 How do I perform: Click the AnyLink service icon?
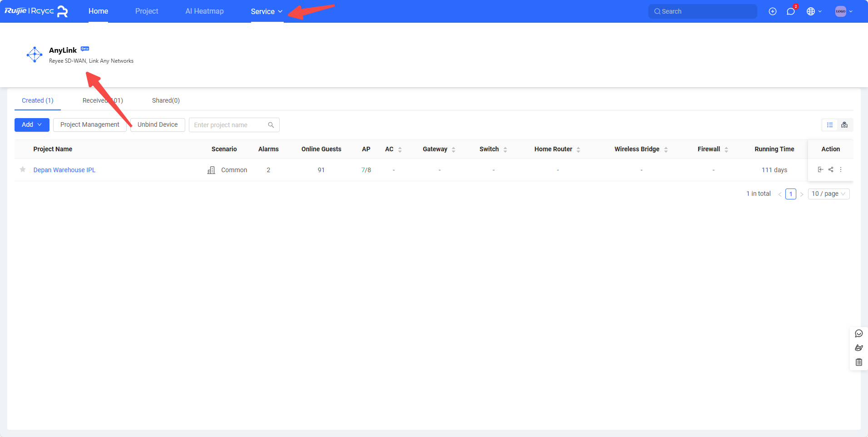click(35, 55)
